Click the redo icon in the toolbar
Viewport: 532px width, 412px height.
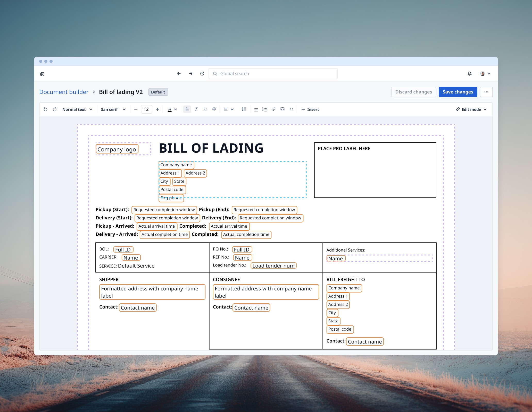click(x=55, y=109)
